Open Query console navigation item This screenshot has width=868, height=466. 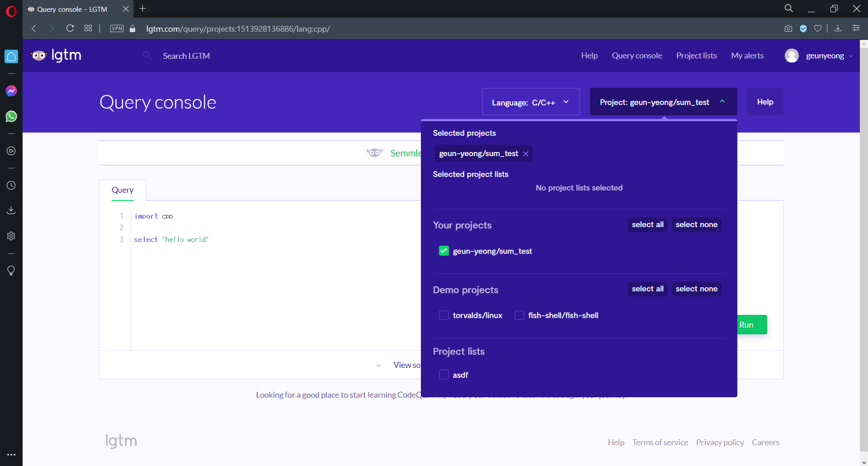(x=637, y=56)
